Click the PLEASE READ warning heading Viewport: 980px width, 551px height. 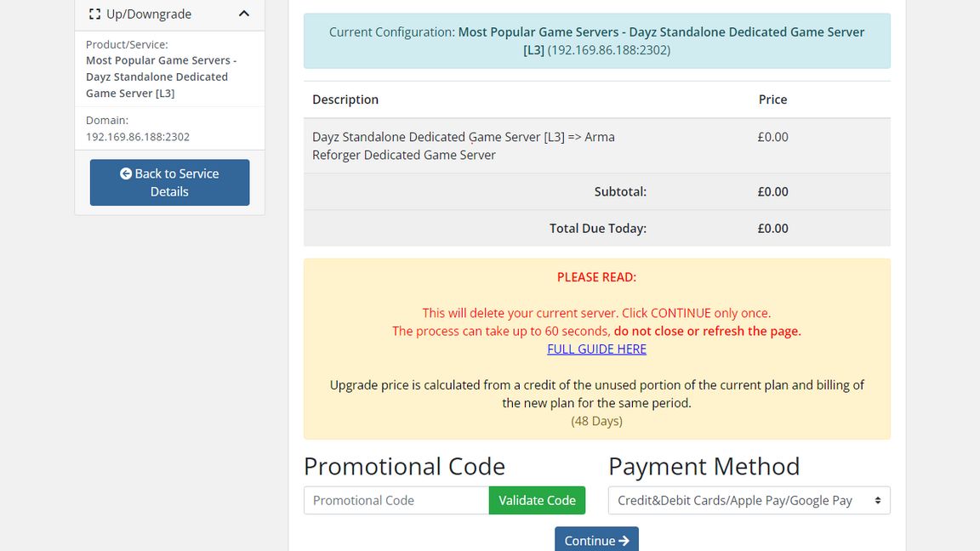coord(596,277)
